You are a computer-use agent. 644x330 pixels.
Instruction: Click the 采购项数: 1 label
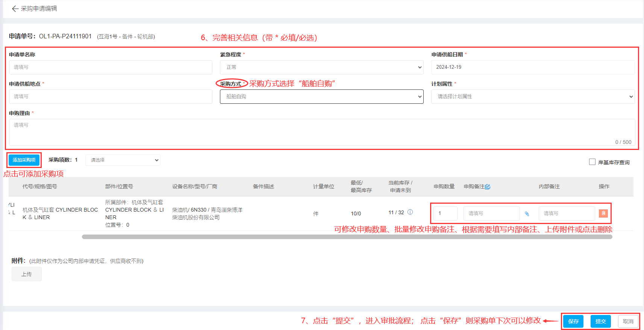[63, 160]
